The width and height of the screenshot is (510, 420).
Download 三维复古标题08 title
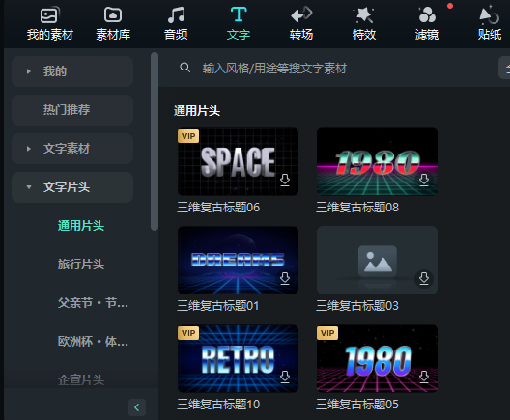tap(424, 180)
